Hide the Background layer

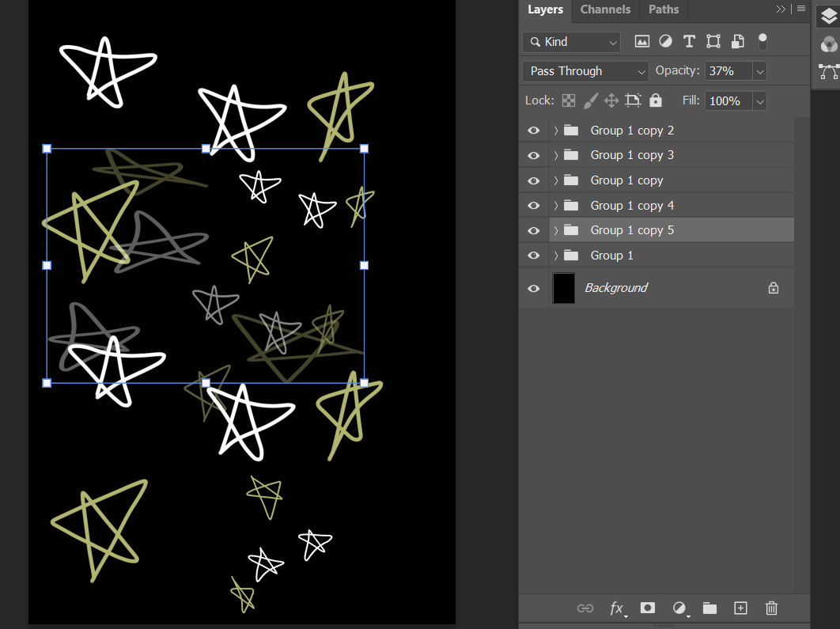coord(534,288)
